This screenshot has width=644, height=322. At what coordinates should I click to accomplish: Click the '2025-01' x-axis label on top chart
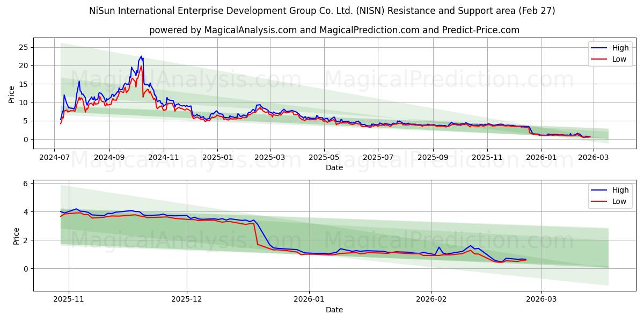[x=217, y=158]
